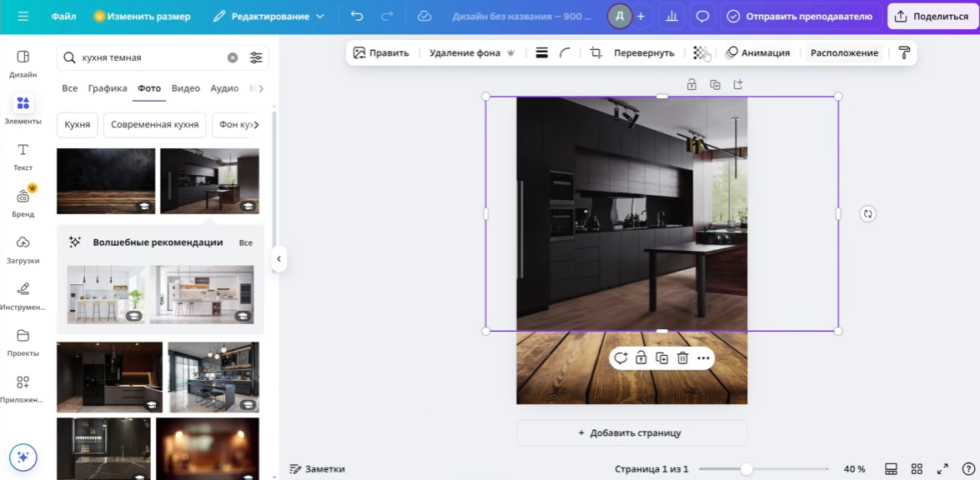Viewport: 980px width, 480px height.
Task: Open more options three dots
Action: click(x=704, y=358)
